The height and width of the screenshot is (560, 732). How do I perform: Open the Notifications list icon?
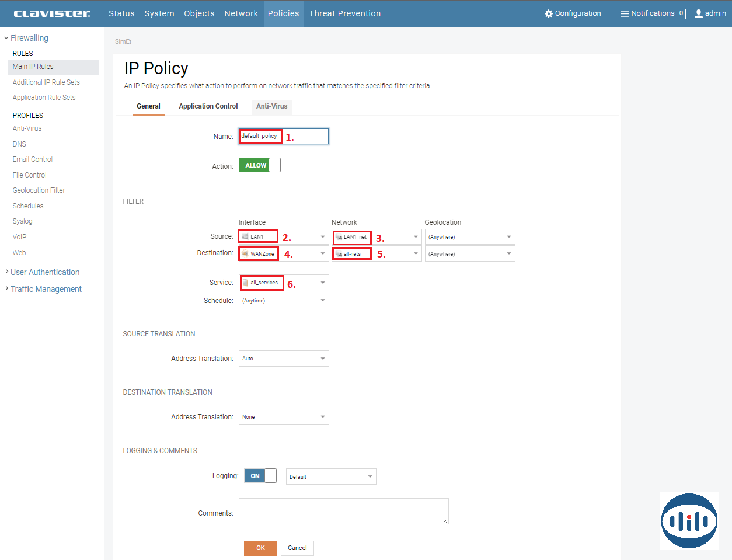(624, 13)
